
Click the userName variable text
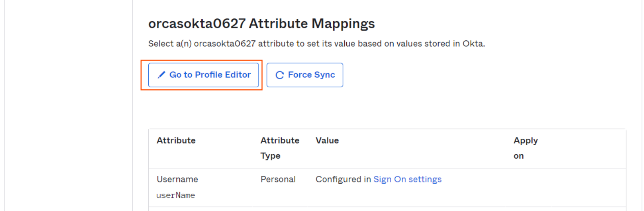tap(176, 195)
